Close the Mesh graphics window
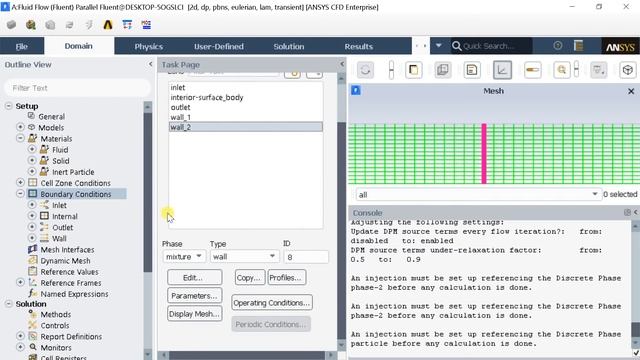Viewport: 640px width, 360px height. tap(631, 91)
